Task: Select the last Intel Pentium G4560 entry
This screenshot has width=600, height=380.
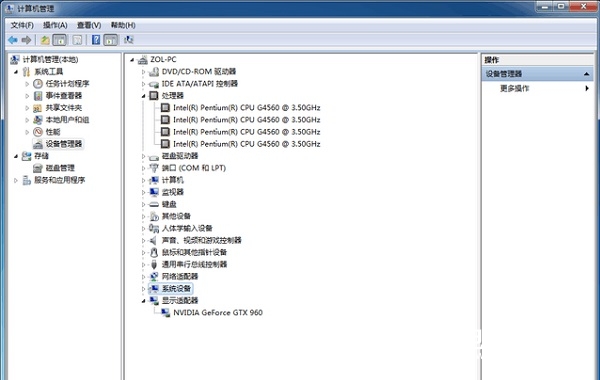Action: pyautogui.click(x=246, y=144)
